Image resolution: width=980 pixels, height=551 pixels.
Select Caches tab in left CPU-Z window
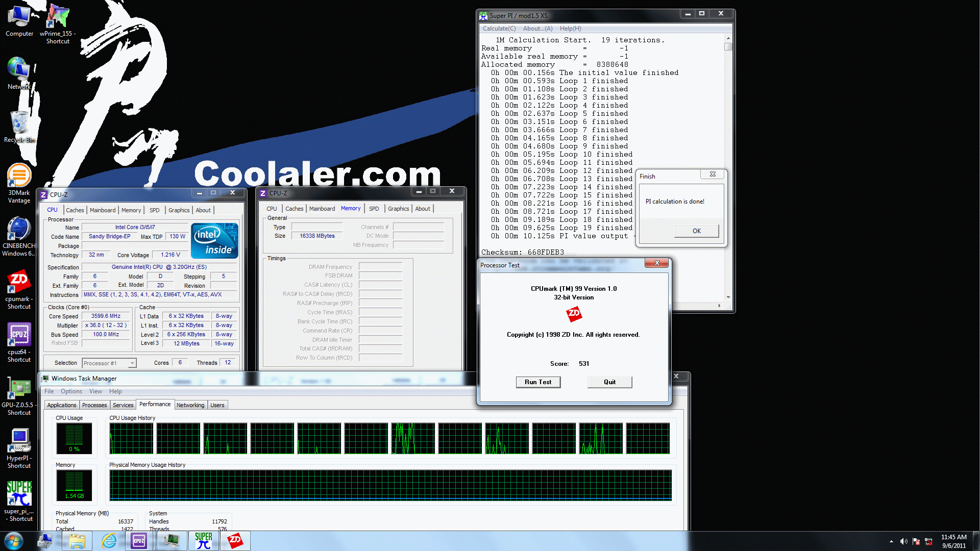[x=75, y=210]
